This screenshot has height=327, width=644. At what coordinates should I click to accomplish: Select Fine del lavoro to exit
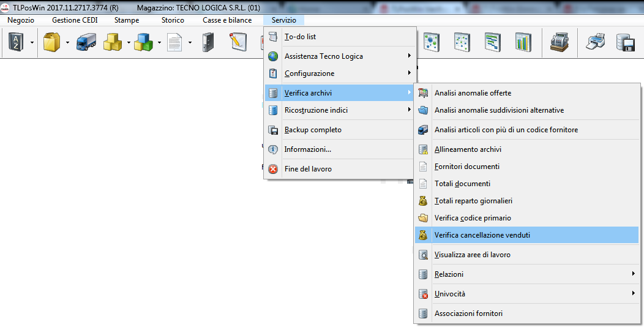click(x=308, y=168)
